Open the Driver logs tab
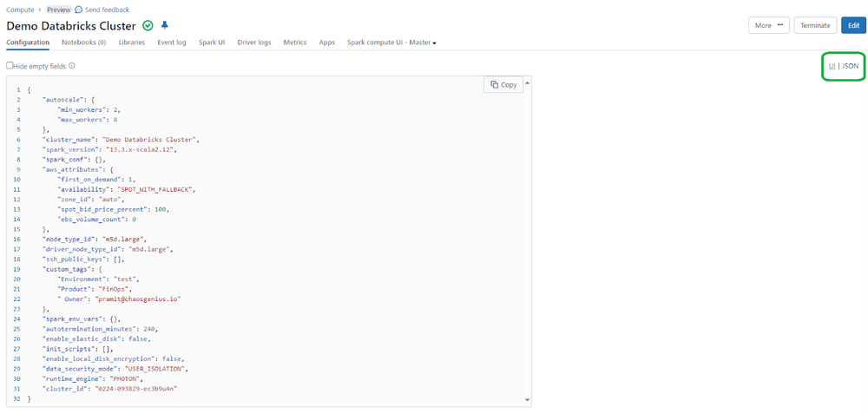The image size is (868, 414). coord(253,43)
